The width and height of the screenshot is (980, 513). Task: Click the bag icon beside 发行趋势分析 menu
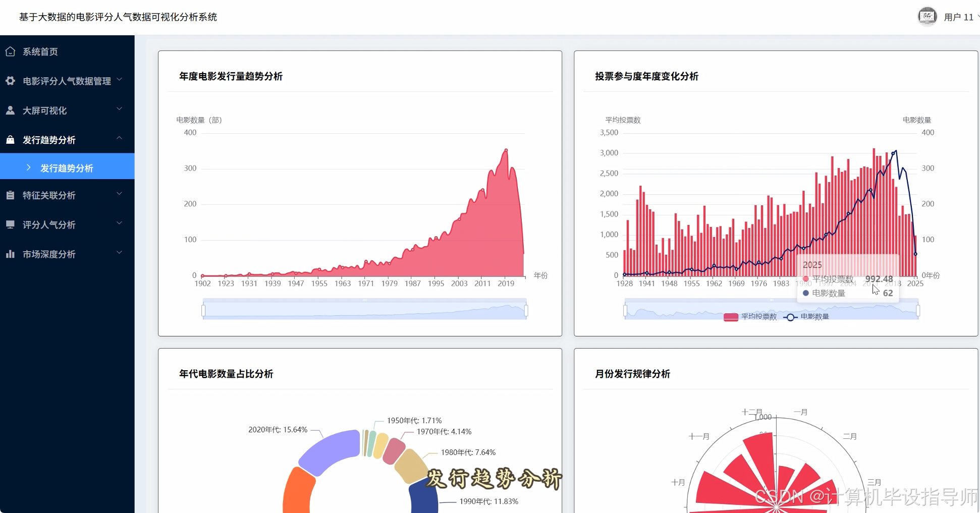pos(10,140)
